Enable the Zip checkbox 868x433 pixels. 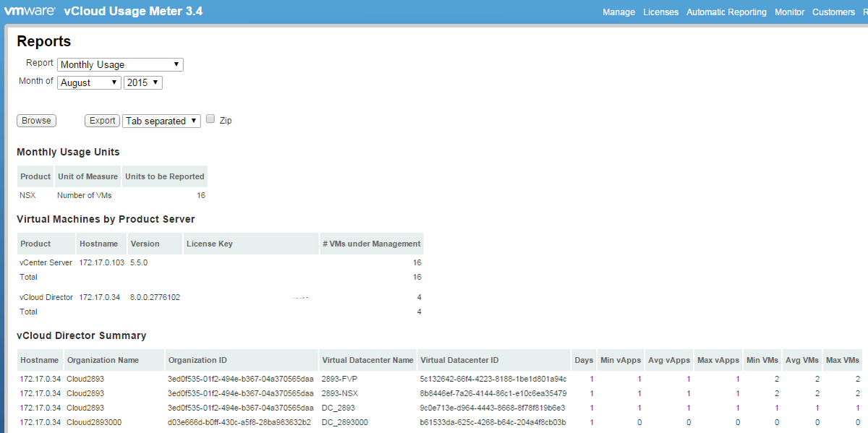click(210, 119)
